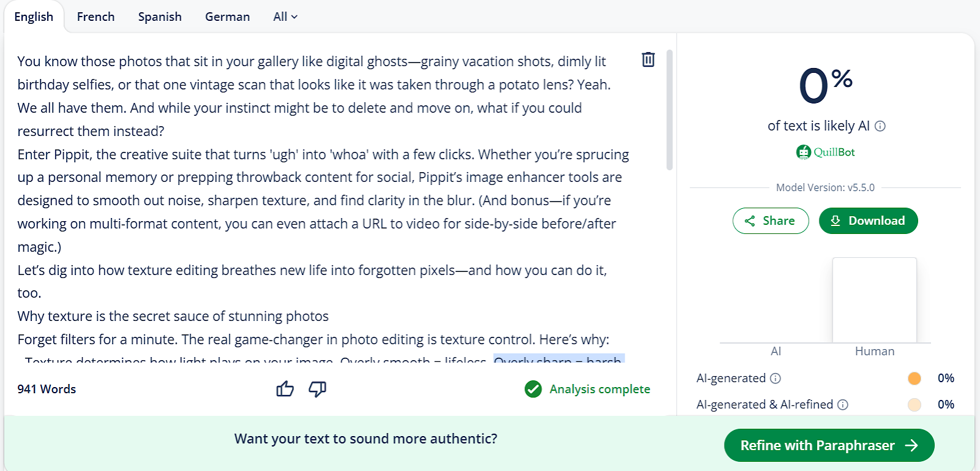Viewport: 980px width, 471px height.
Task: Click the pale AI-refined color dot
Action: (914, 405)
